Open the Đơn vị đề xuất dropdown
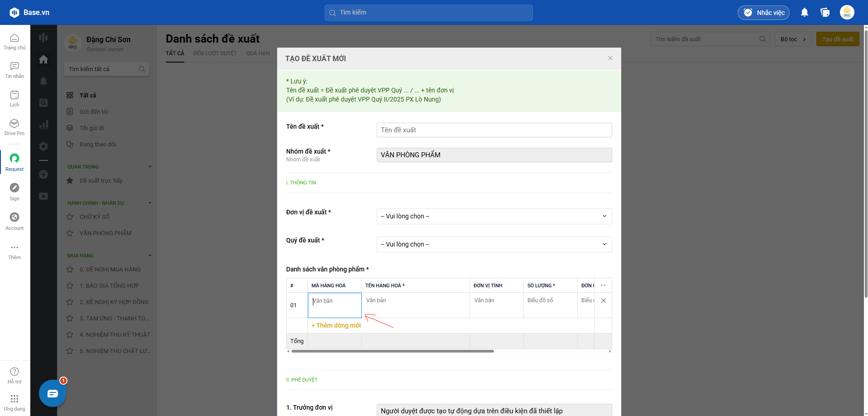The image size is (868, 416). click(494, 217)
